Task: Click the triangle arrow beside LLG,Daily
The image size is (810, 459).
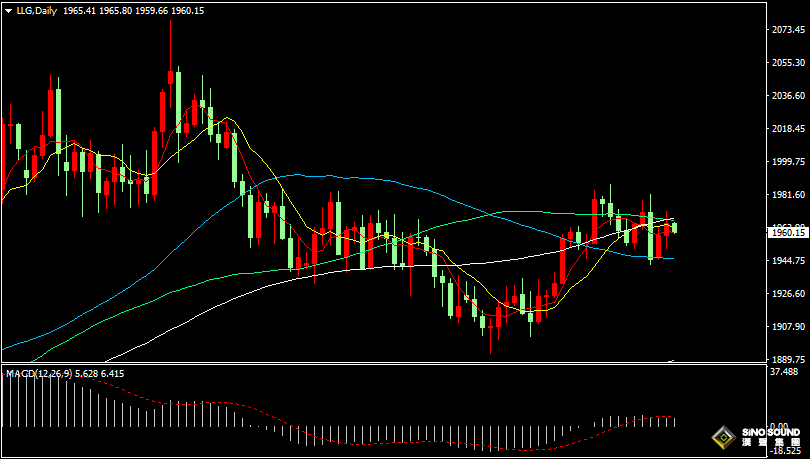Action: point(6,10)
